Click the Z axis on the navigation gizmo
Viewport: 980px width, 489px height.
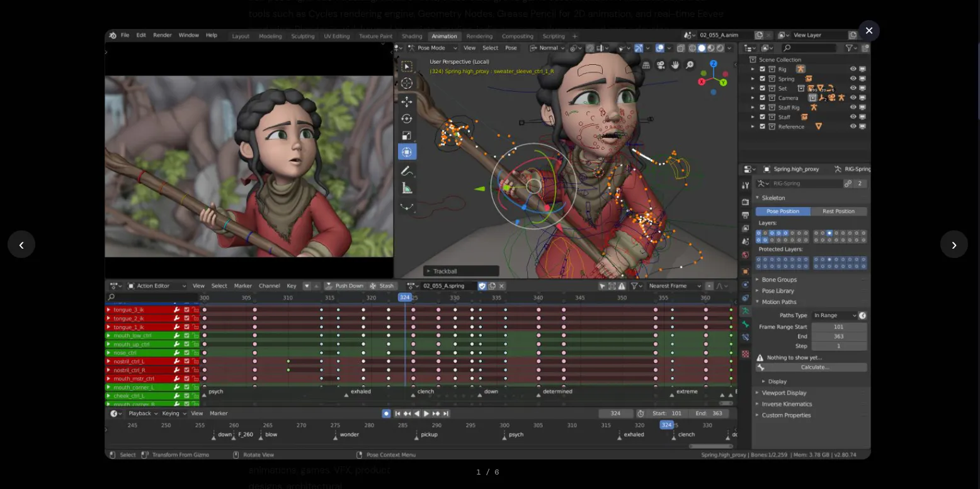pyautogui.click(x=714, y=64)
